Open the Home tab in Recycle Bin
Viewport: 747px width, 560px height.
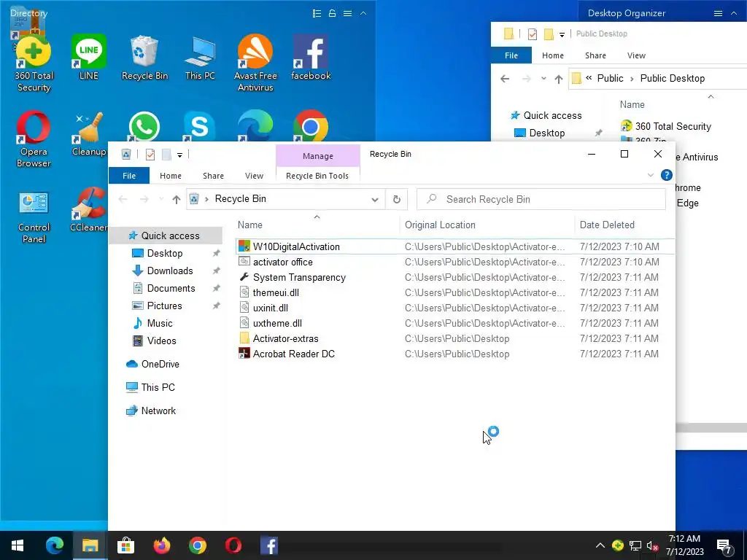tap(171, 176)
